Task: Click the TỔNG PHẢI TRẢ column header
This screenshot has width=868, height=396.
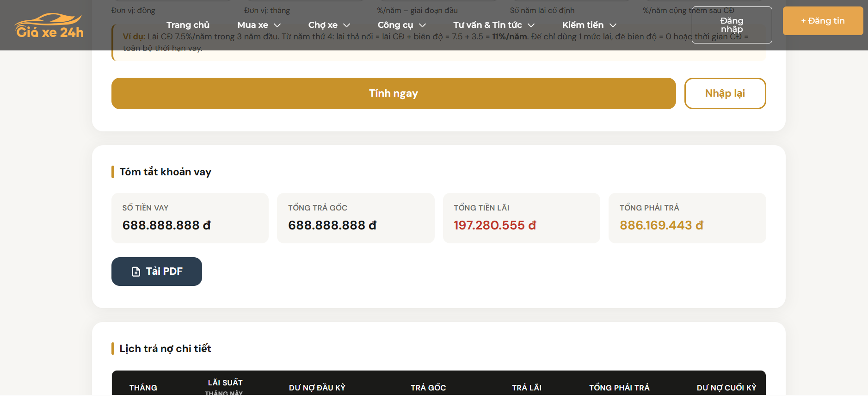Action: [x=619, y=388]
